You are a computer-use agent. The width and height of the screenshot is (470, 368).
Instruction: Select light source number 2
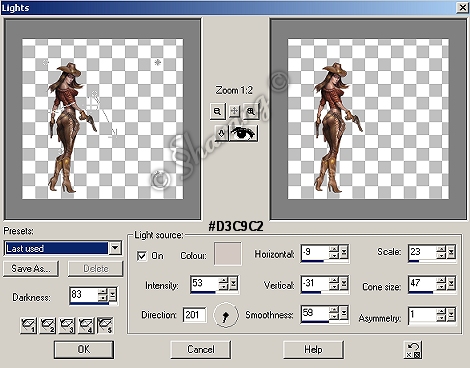click(x=48, y=326)
